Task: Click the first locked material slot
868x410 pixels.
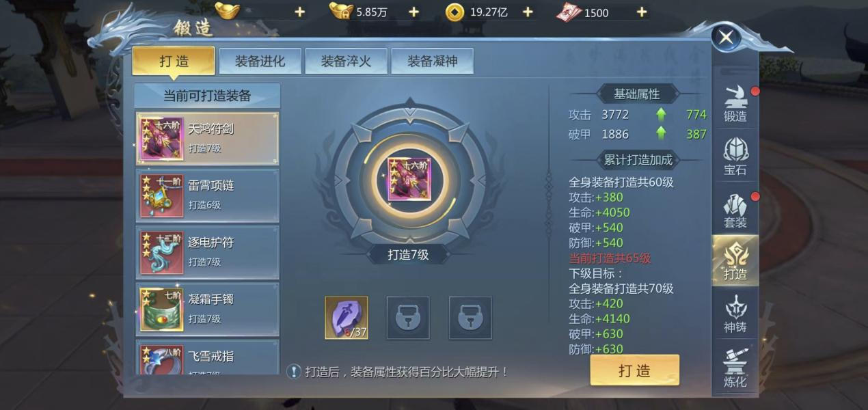Action: coord(408,318)
